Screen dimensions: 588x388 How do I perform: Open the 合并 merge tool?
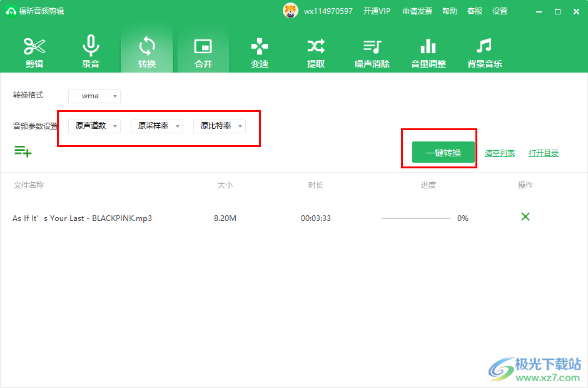[x=203, y=52]
